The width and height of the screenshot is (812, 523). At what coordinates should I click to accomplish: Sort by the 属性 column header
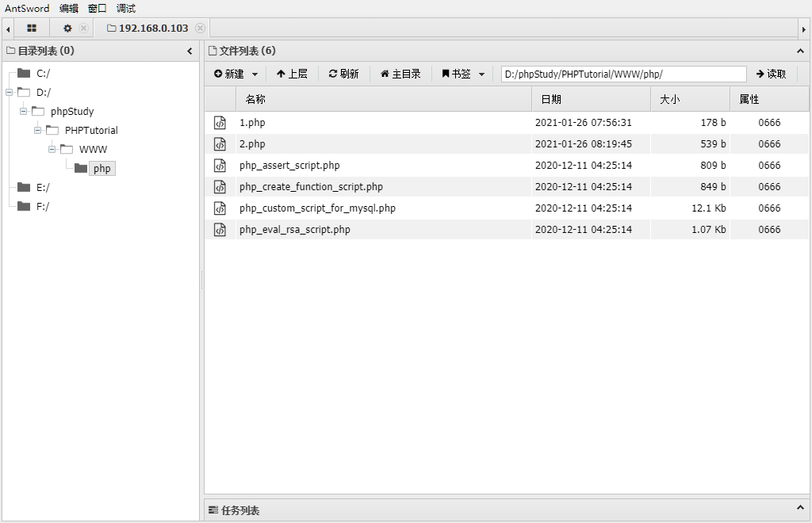click(769, 99)
